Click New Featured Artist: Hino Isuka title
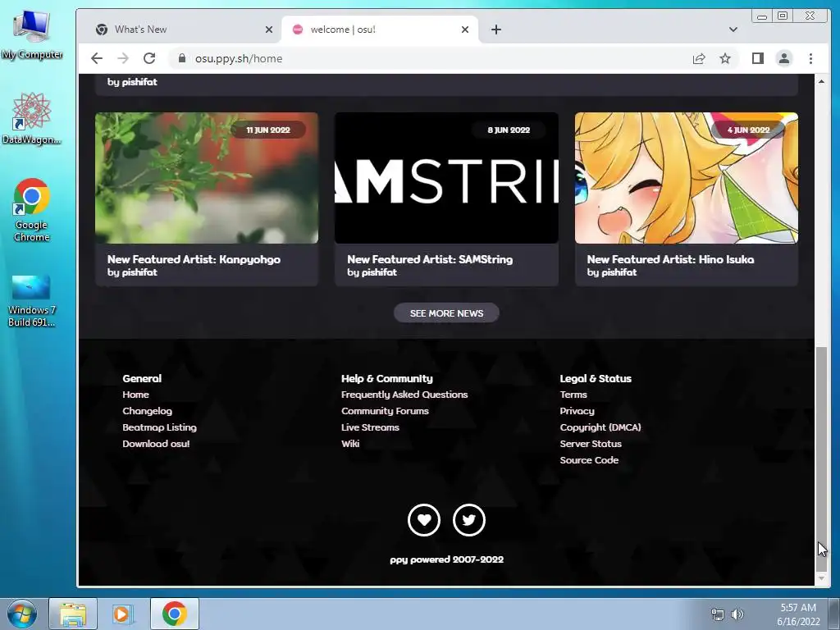Viewport: 840px width, 630px height. coord(670,259)
